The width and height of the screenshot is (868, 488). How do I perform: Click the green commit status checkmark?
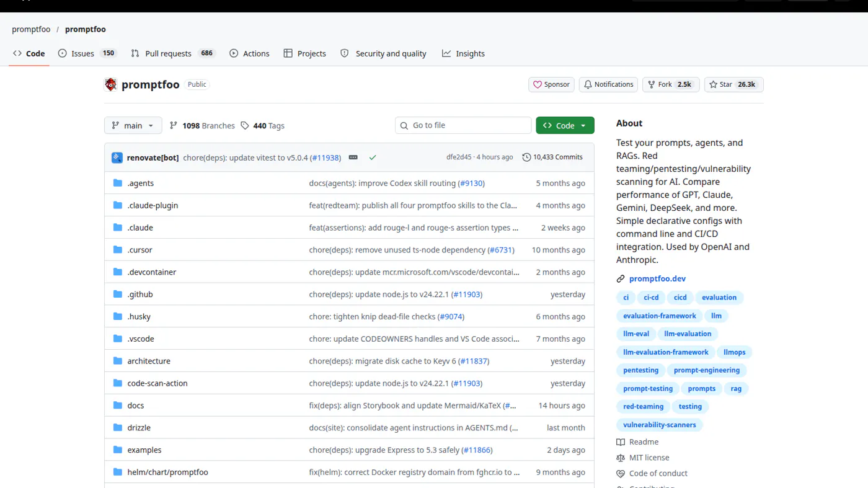coord(373,157)
